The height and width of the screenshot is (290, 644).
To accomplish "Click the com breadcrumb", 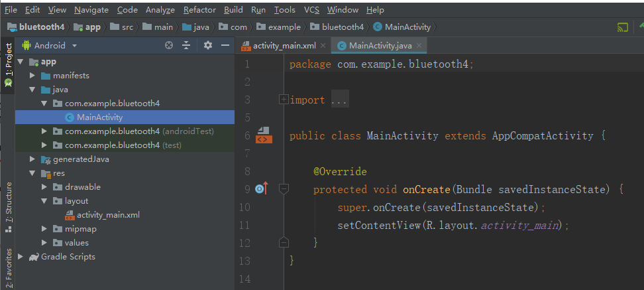I will (233, 27).
